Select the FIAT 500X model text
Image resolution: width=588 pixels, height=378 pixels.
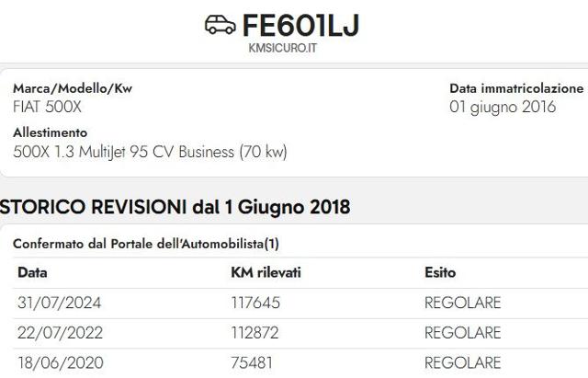pyautogui.click(x=47, y=107)
